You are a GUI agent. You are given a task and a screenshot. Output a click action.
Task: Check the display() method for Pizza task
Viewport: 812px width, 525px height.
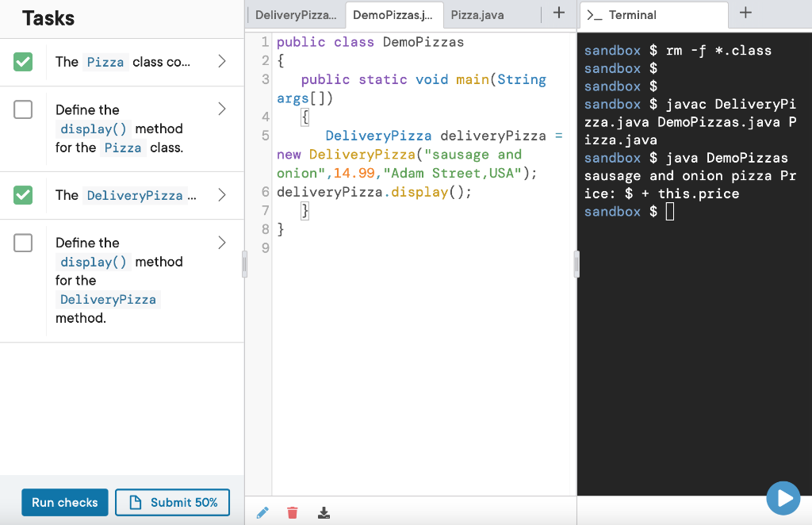(23, 109)
